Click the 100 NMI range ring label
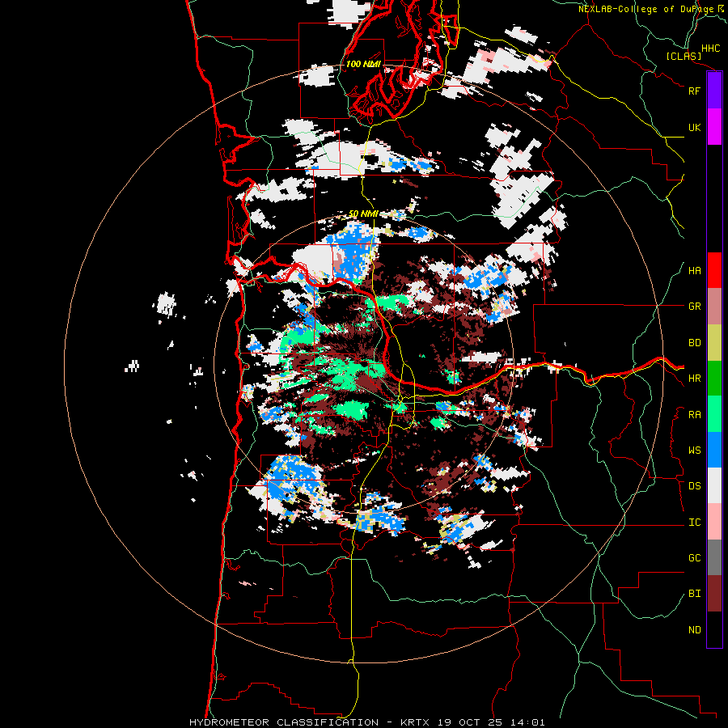The image size is (728, 728). (363, 64)
